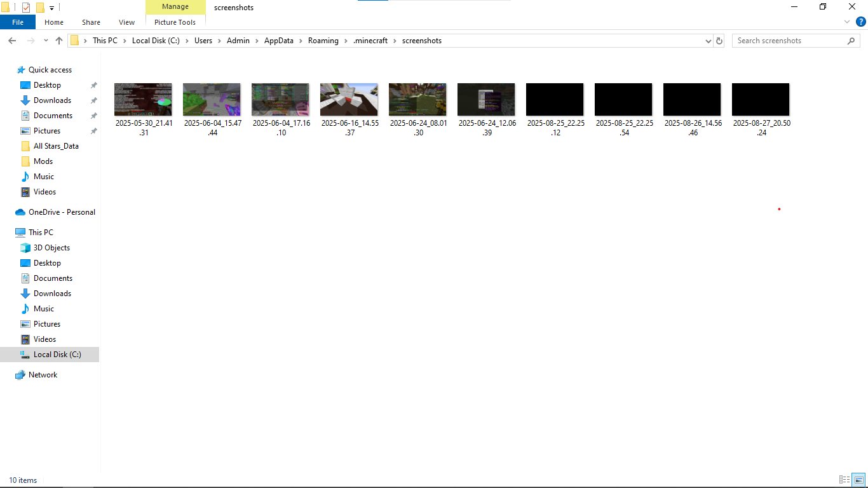Expand the breadcrumb chevron after Users
The width and height of the screenshot is (868, 488).
coord(219,41)
